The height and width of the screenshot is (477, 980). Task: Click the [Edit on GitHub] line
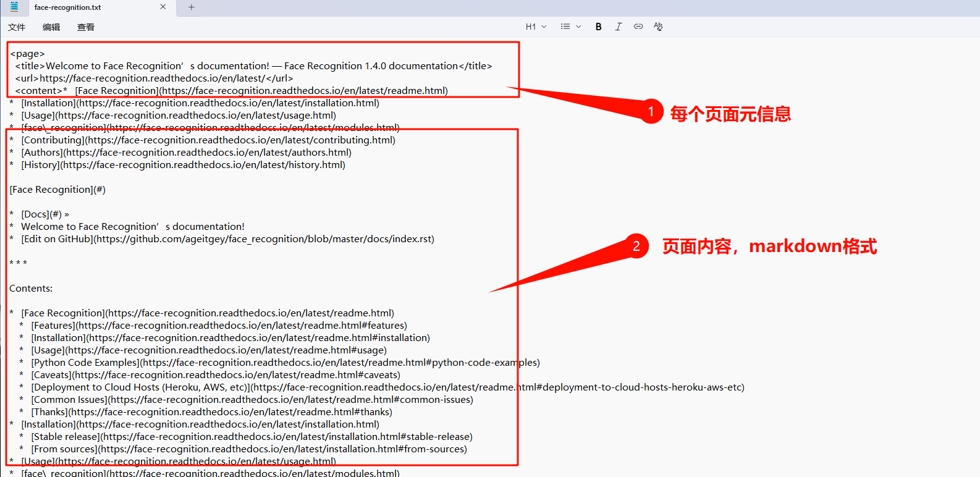[222, 239]
